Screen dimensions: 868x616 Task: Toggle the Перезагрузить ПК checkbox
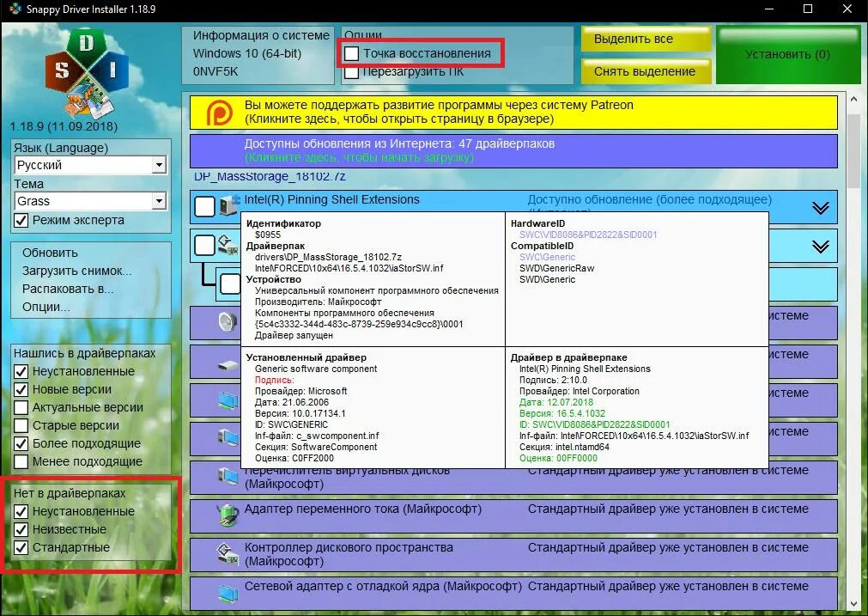click(x=351, y=72)
